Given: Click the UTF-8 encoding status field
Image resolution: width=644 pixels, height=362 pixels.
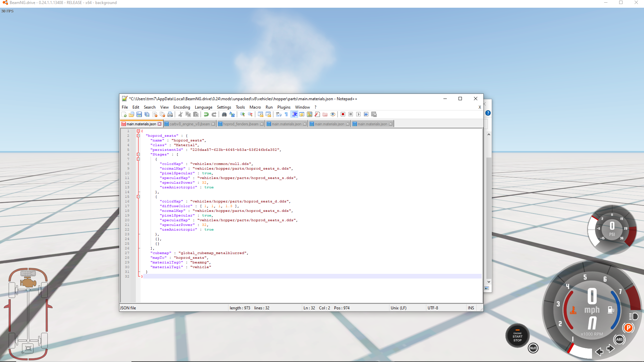Looking at the screenshot, I should (x=433, y=308).
